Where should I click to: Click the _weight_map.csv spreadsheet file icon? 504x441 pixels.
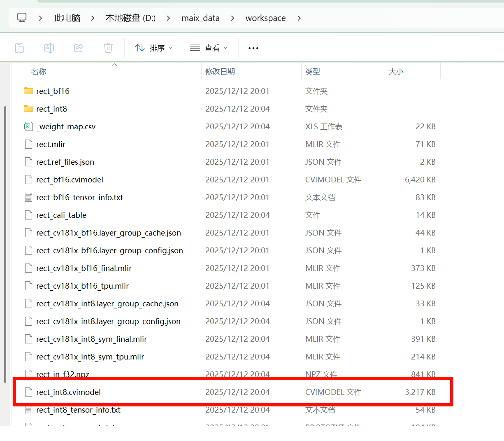point(28,126)
